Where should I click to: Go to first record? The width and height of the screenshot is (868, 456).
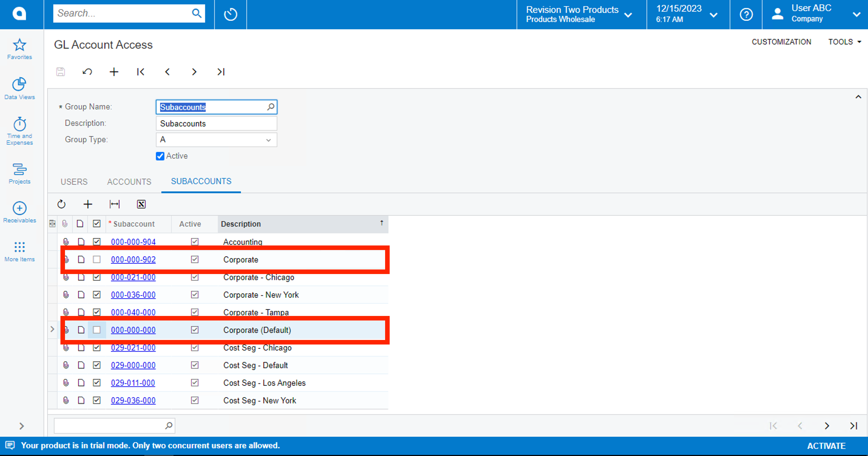point(141,71)
